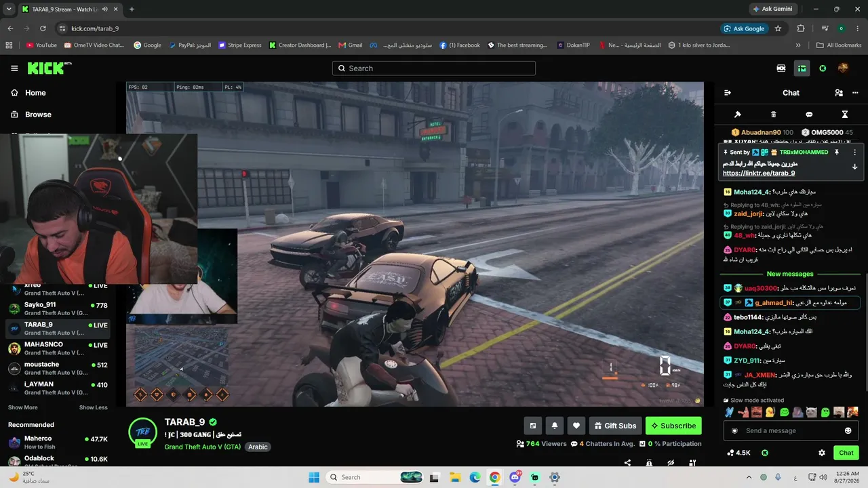868x488 pixels.
Task: Open the share stream icon
Action: pos(627,463)
